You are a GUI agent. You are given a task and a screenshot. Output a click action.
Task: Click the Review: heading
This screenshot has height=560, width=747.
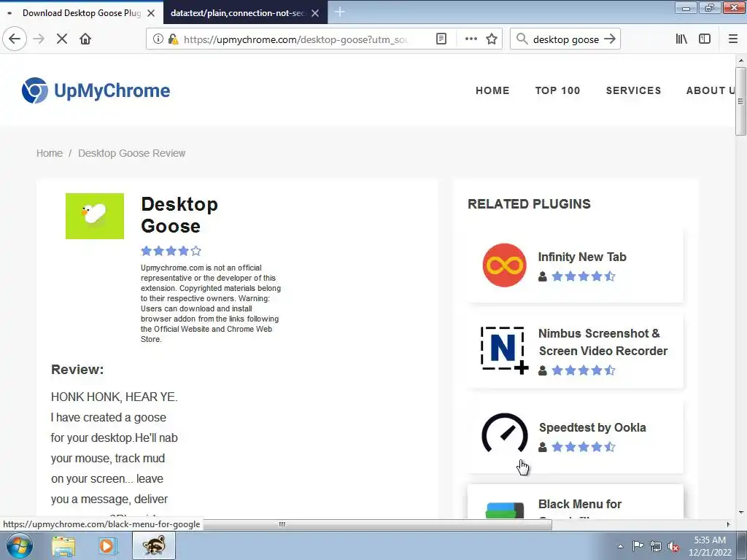point(77,370)
